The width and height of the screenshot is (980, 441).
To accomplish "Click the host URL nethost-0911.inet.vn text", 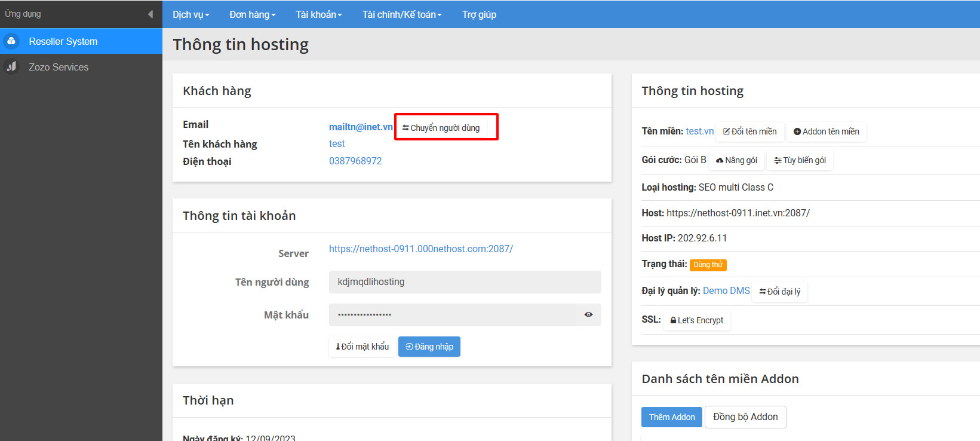I will (738, 213).
